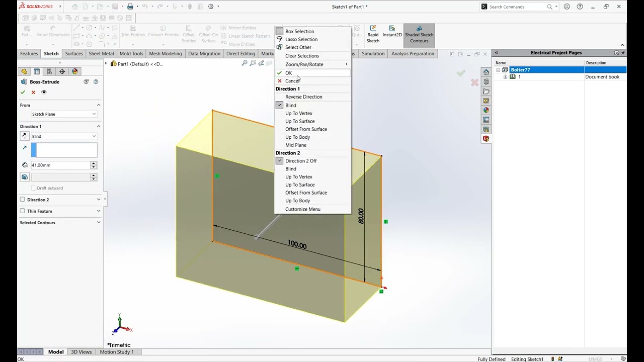Collapse Electrical Project Pages with double chevron
This screenshot has width=644, height=362.
coord(496,53)
